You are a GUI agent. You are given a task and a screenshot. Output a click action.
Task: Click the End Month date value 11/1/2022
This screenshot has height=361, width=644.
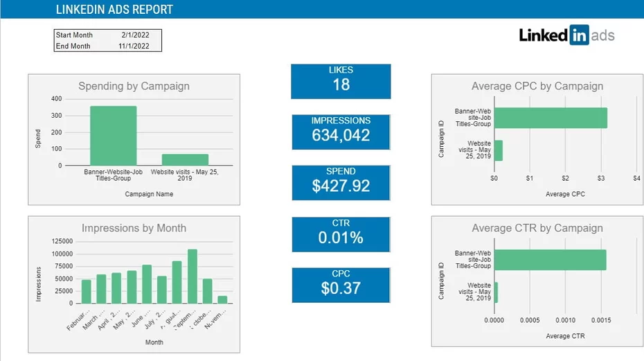pyautogui.click(x=134, y=46)
